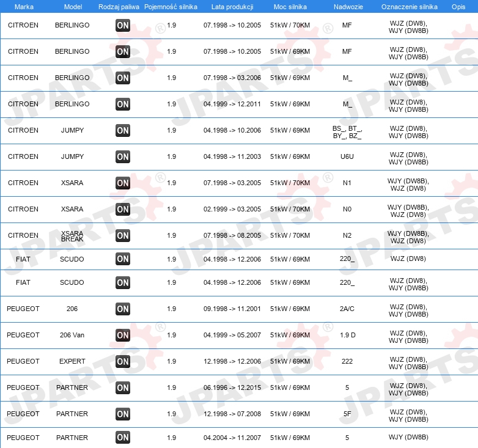Select the XSARA BREAK model cell

tap(72, 236)
